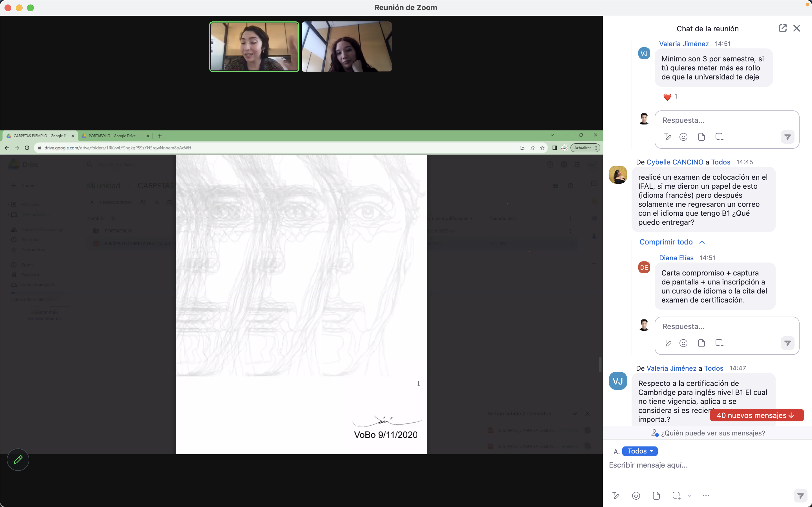Viewport: 812px width, 507px height.
Task: Click the heart reaction on Valeria's reply
Action: point(667,97)
